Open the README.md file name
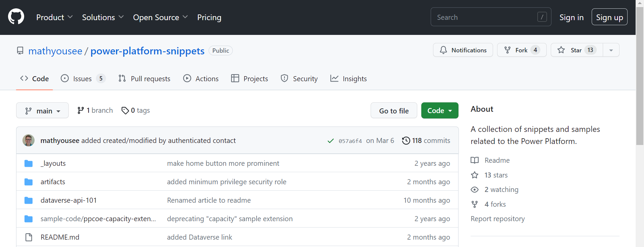644x247 pixels. tap(60, 237)
